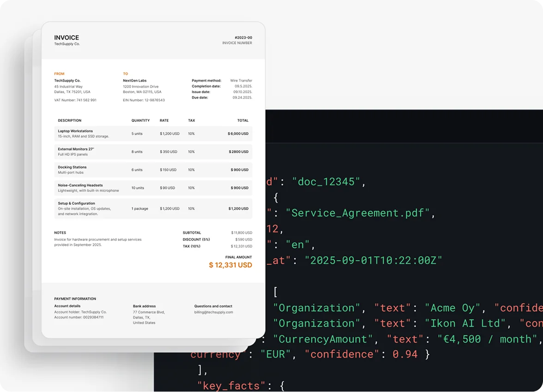Screen dimensions: 543x392
Task: Select the Setup & Configuration row
Action: pyautogui.click(x=76, y=203)
